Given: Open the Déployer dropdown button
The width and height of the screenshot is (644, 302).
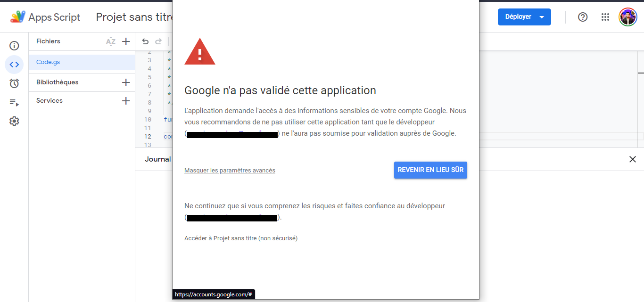Looking at the screenshot, I should [x=524, y=17].
